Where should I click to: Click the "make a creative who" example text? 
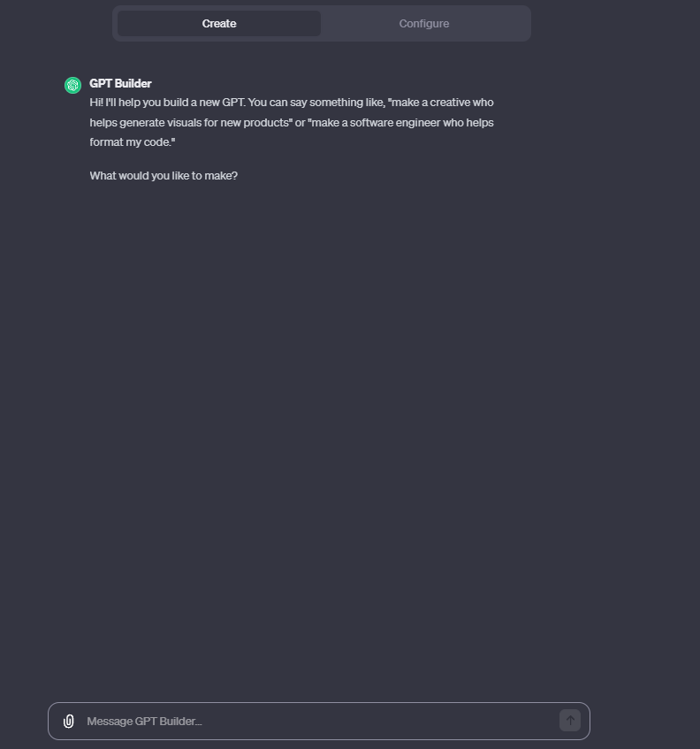coord(442,103)
